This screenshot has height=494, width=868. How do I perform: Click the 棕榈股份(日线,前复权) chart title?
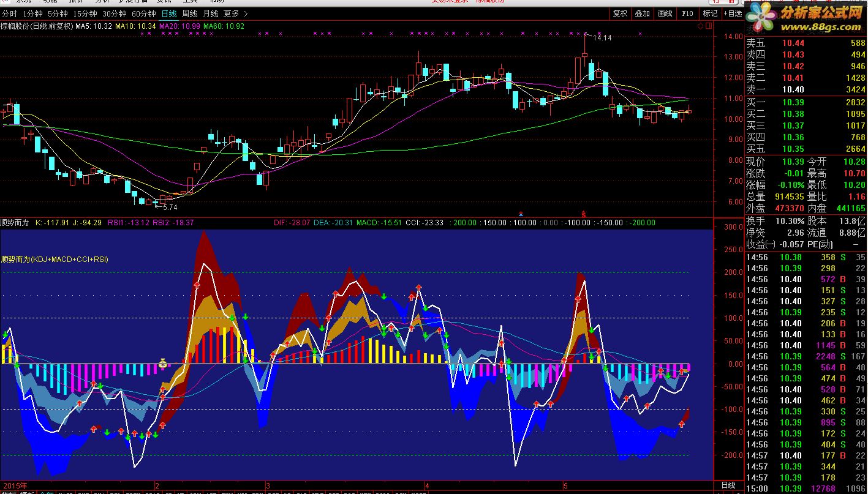pyautogui.click(x=37, y=26)
